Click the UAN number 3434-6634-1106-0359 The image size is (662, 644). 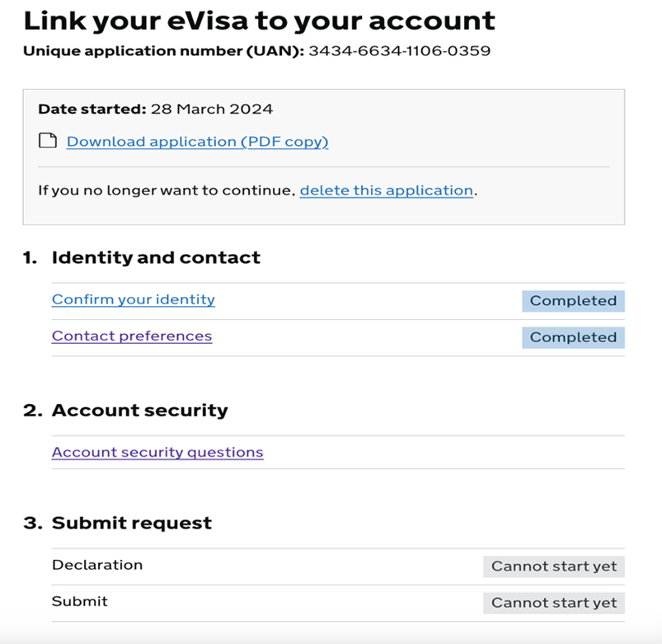pos(399,51)
